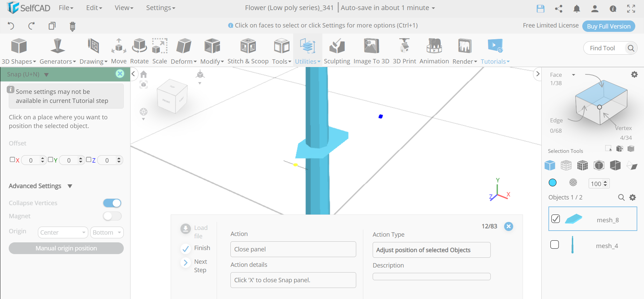Open the Image To 3D tool

click(x=371, y=51)
